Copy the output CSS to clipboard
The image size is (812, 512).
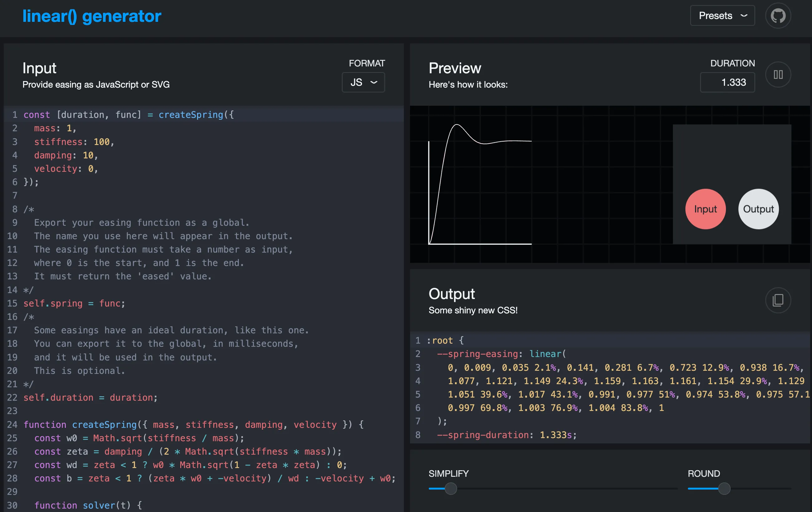coord(778,300)
